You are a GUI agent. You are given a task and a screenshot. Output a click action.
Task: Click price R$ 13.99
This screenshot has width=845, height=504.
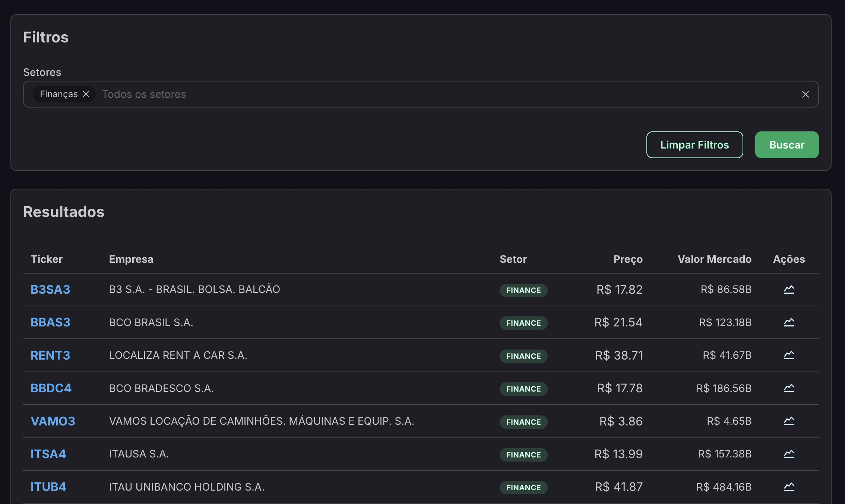tap(618, 454)
